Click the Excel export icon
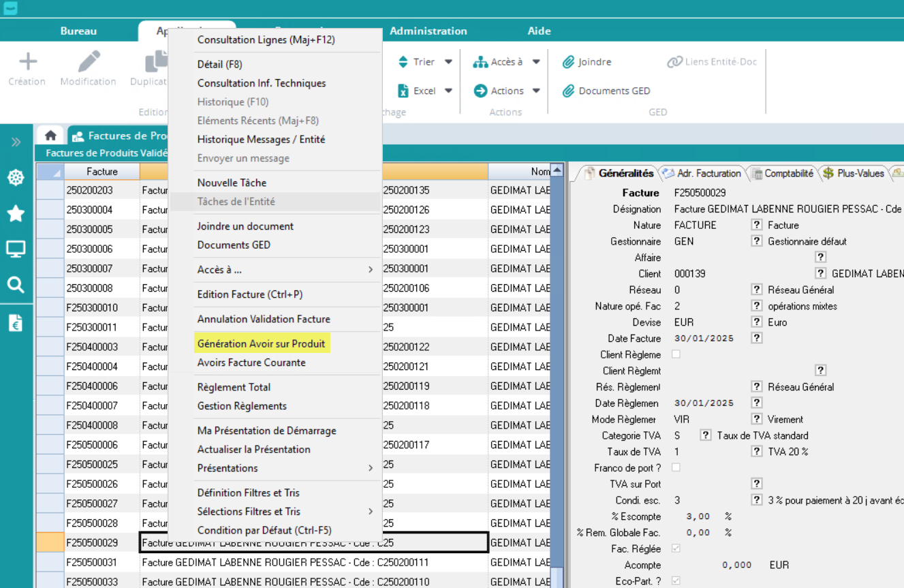 click(x=403, y=91)
